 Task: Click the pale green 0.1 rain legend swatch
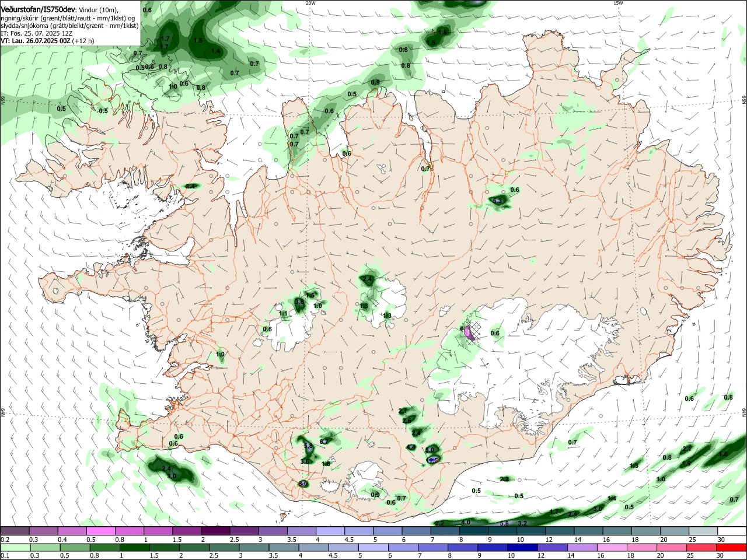tap(15, 547)
